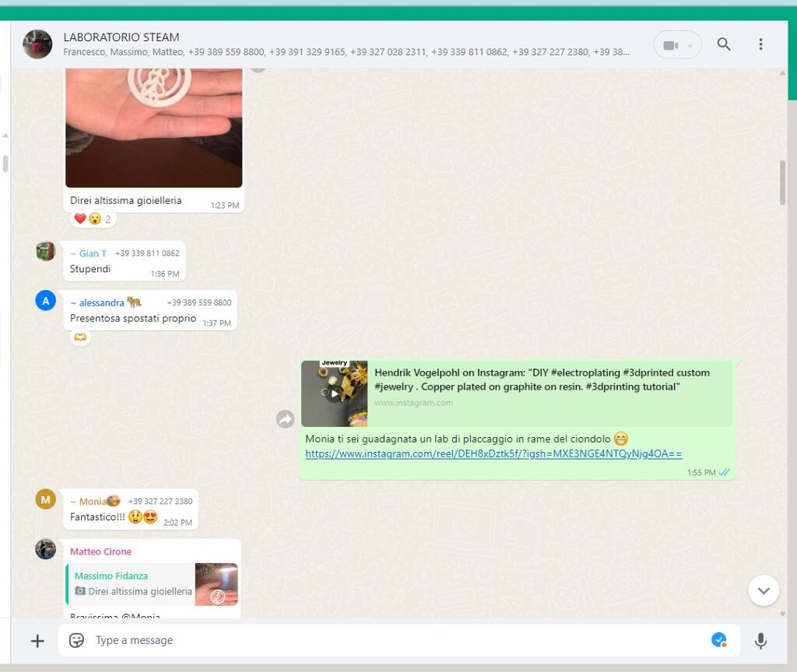Click the 'Presentosa spostati proprio' message text

point(133,318)
